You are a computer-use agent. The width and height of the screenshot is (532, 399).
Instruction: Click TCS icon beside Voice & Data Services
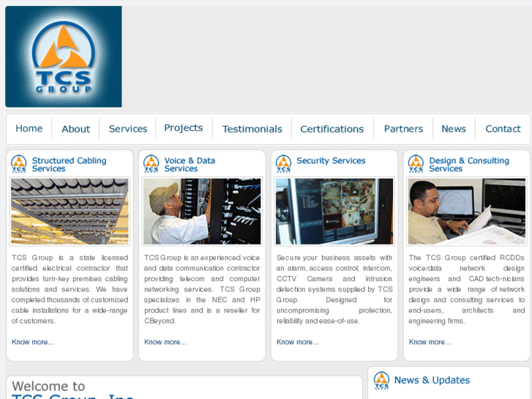click(x=151, y=164)
